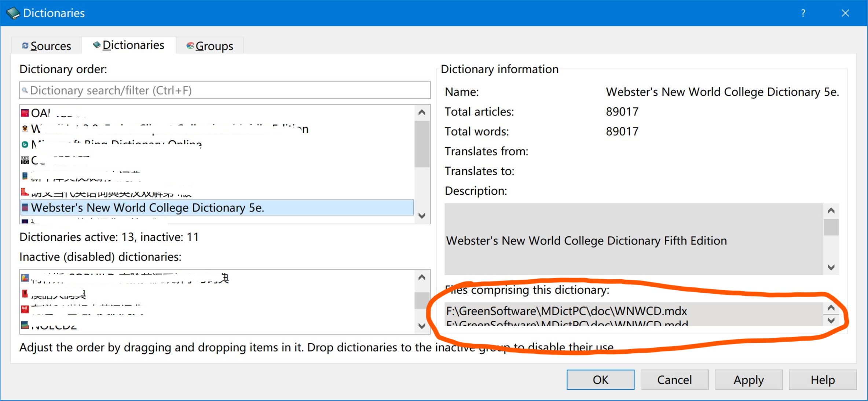The width and height of the screenshot is (868, 401).
Task: Click the Webster's New World College Dictionary book icon
Action: tap(25, 207)
